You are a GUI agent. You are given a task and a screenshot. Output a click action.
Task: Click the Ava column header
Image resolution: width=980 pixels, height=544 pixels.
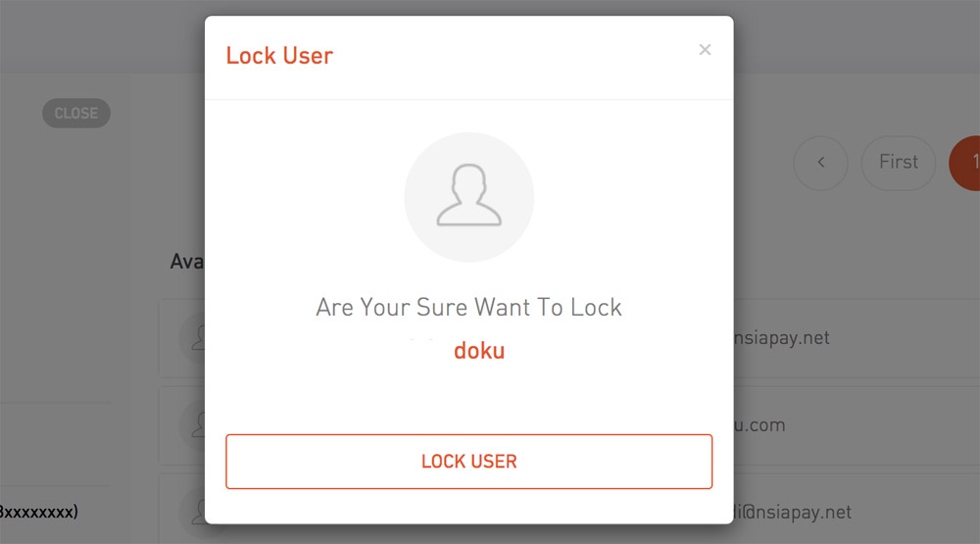tap(187, 262)
